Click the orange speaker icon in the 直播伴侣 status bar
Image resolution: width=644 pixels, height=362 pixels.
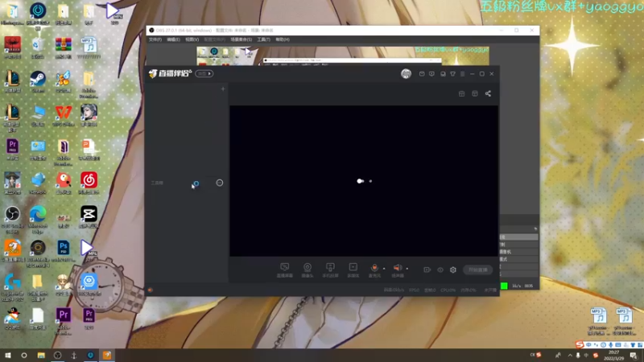point(151,290)
